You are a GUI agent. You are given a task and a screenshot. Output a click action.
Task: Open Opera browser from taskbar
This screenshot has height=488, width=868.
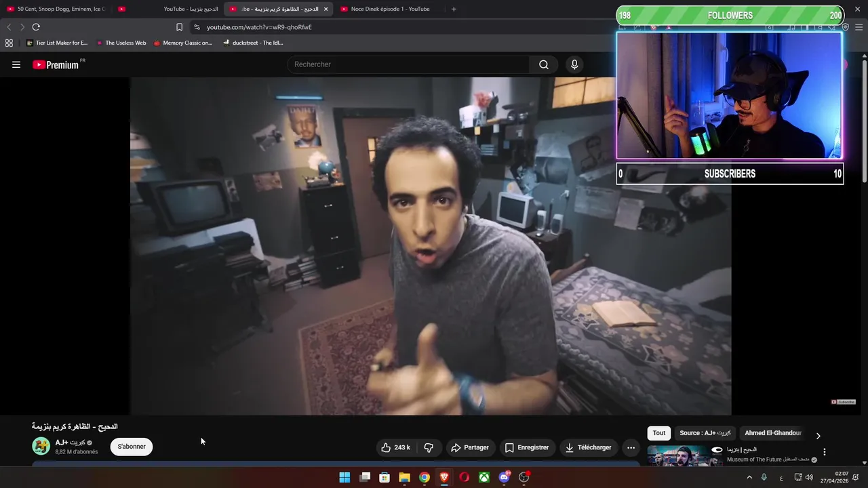point(464,477)
